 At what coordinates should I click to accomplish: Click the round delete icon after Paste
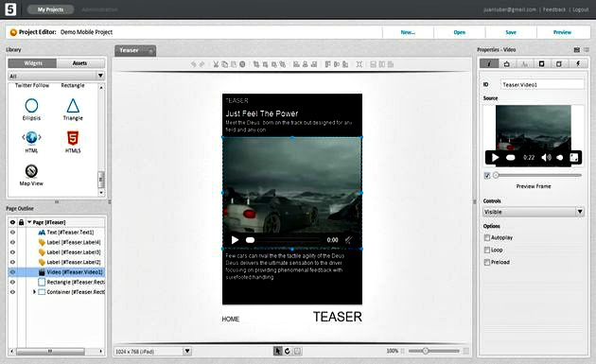coord(242,64)
